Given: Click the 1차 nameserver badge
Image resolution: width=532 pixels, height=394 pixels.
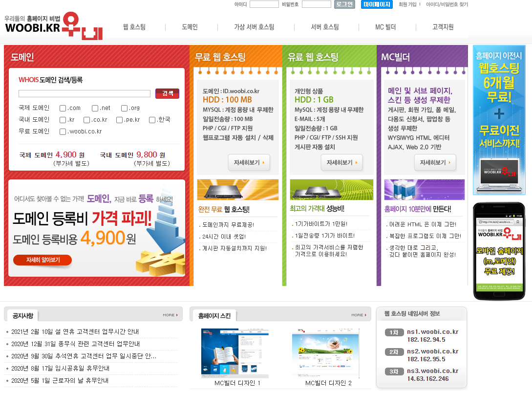Looking at the screenshot, I should coord(394,332).
